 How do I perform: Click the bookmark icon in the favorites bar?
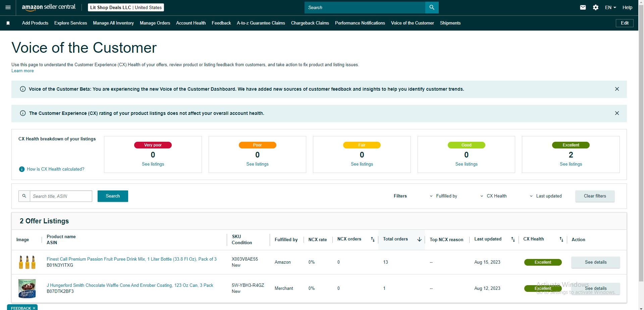[x=8, y=23]
